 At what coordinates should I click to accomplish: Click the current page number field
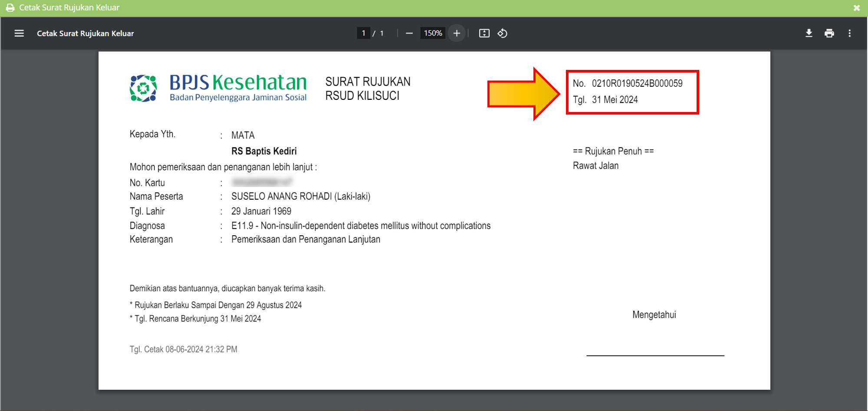[x=363, y=33]
